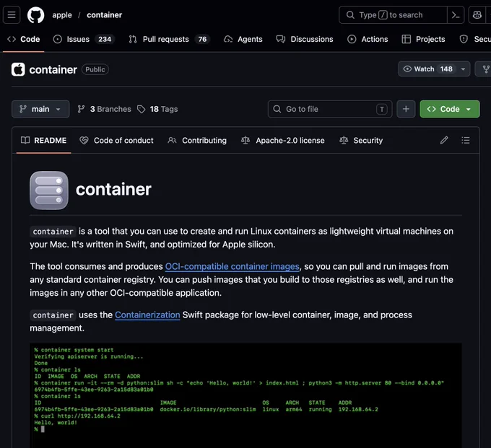Click the pencil edit README icon
This screenshot has width=491, height=448.
[444, 140]
